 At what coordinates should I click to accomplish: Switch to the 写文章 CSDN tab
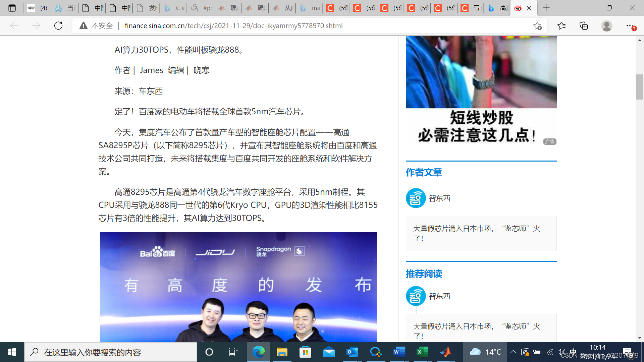[x=471, y=8]
